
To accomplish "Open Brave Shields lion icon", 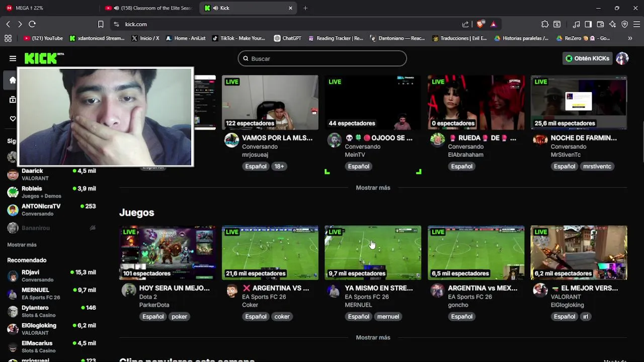I will 480,24.
